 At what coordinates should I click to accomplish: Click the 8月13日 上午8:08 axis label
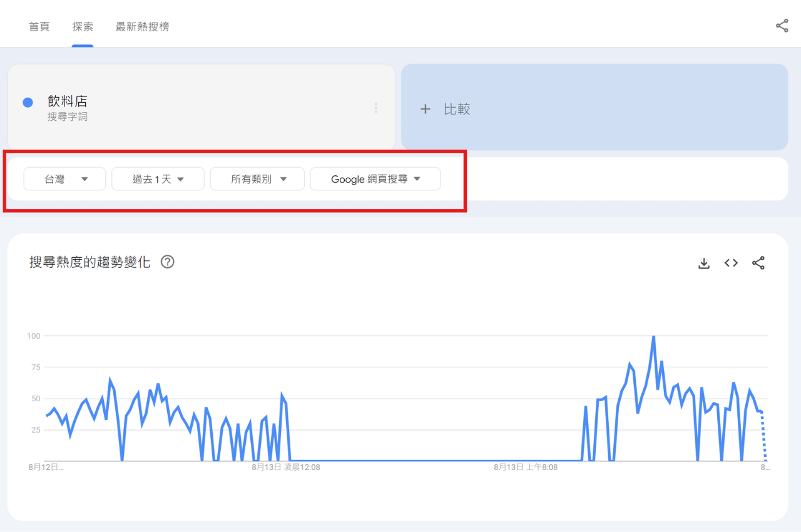pos(526,467)
